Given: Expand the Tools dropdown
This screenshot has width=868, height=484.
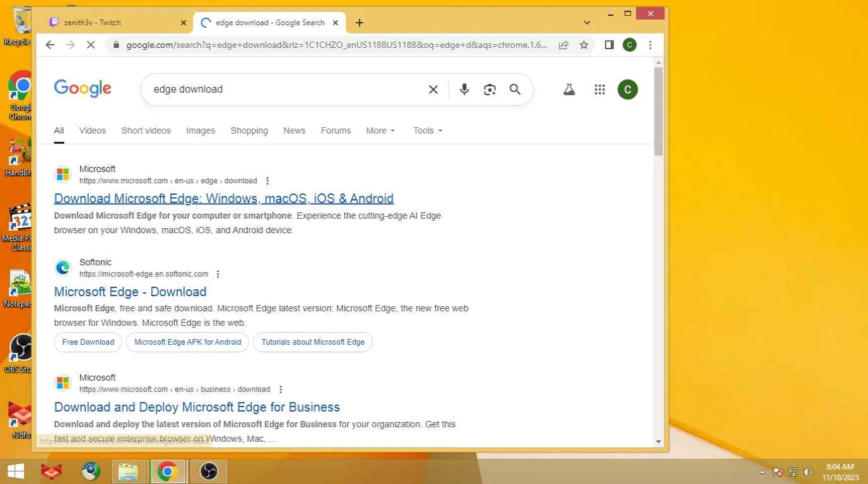Looking at the screenshot, I should pos(428,130).
